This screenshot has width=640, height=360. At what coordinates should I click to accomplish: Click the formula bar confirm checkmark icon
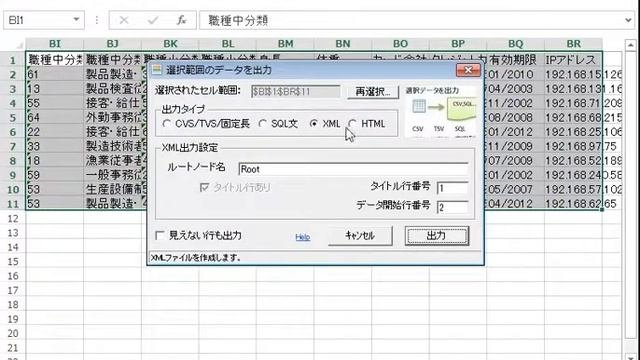[x=153, y=20]
